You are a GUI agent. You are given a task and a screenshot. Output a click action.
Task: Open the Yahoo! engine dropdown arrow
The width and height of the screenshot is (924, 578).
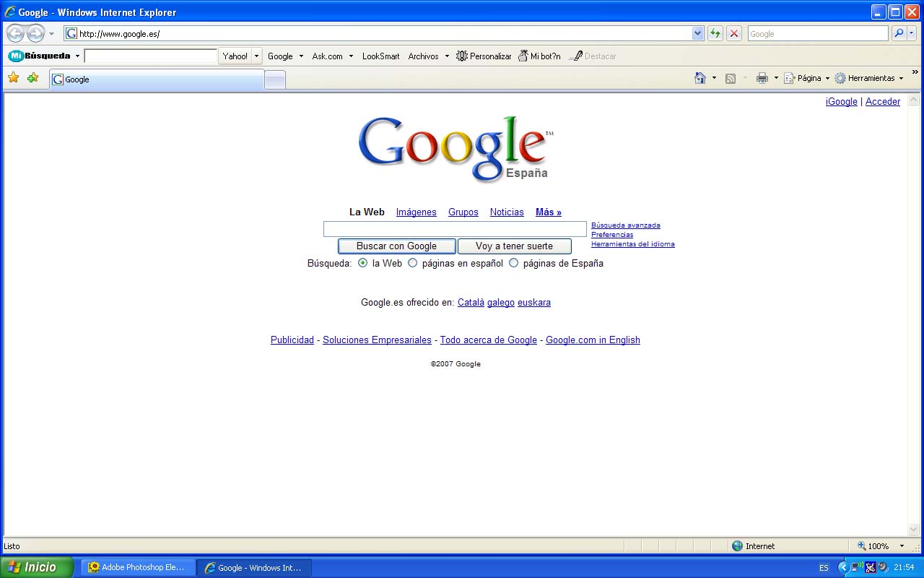point(256,56)
